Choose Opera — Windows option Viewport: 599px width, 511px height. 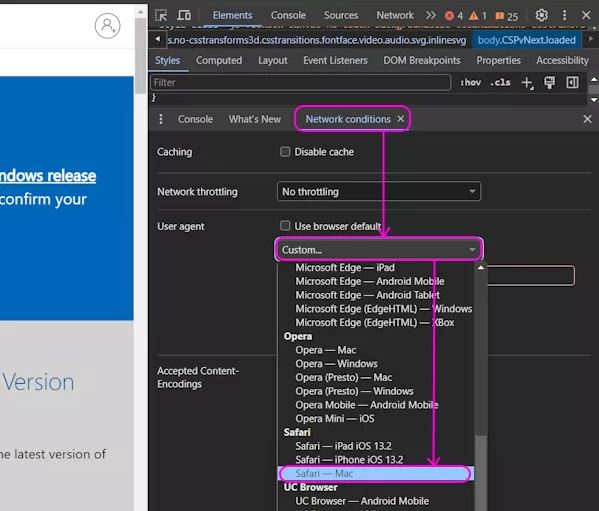336,364
